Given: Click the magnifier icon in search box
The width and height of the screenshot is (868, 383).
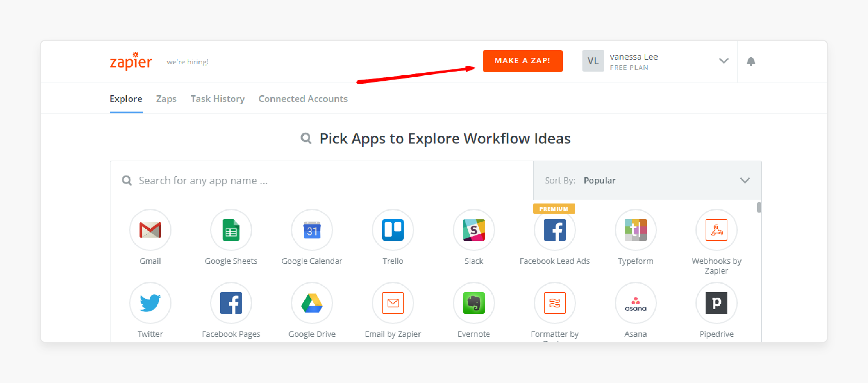Looking at the screenshot, I should tap(127, 180).
